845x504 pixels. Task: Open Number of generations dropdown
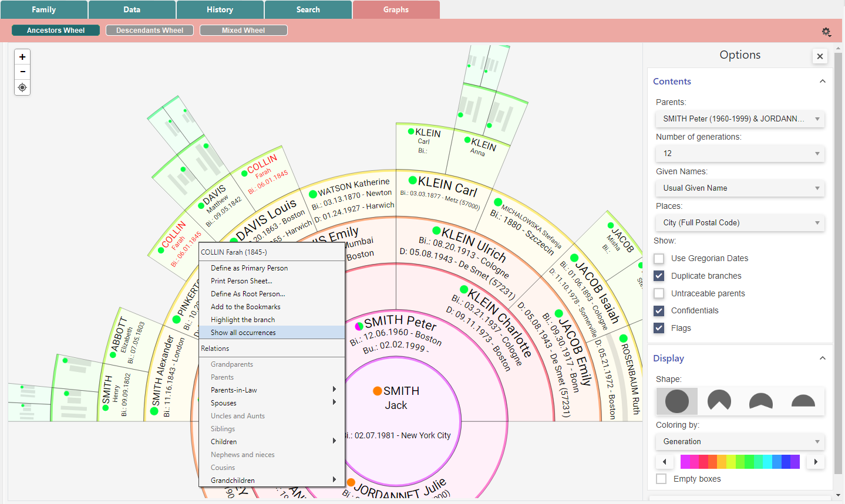[740, 153]
